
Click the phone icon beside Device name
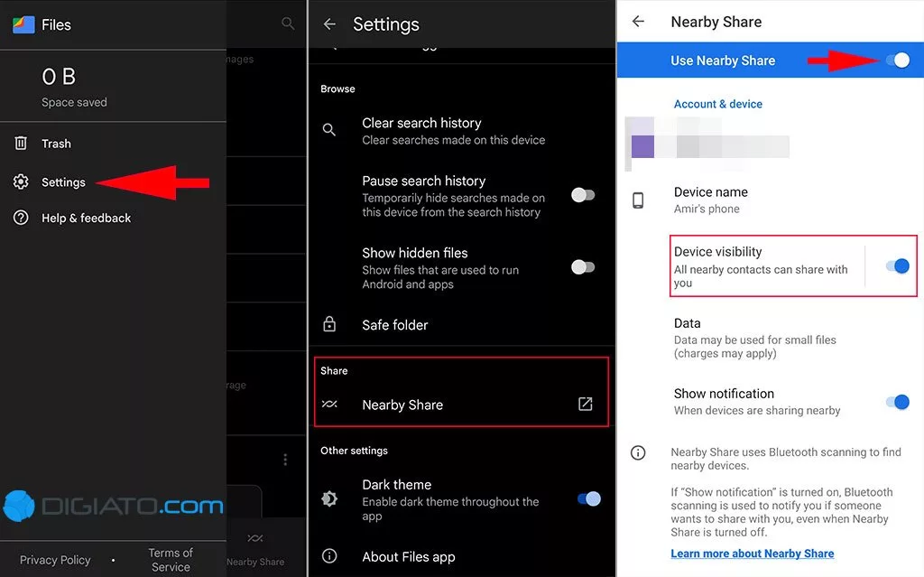[638, 200]
